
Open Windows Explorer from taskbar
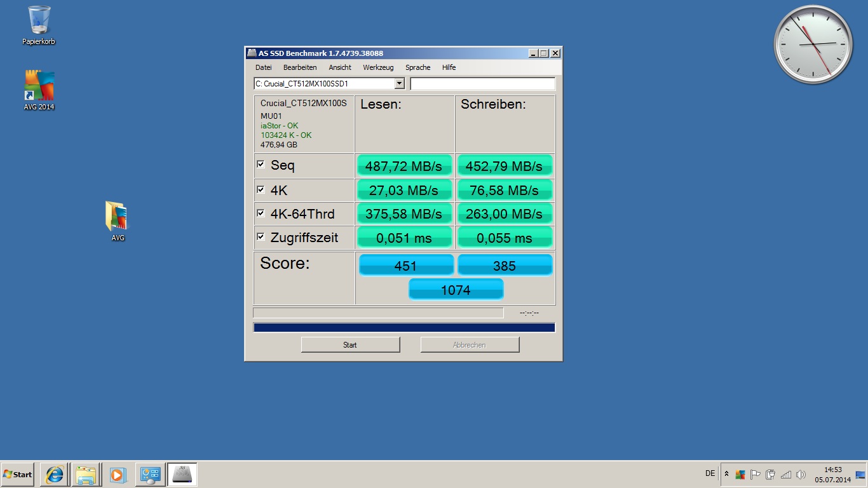pos(86,475)
